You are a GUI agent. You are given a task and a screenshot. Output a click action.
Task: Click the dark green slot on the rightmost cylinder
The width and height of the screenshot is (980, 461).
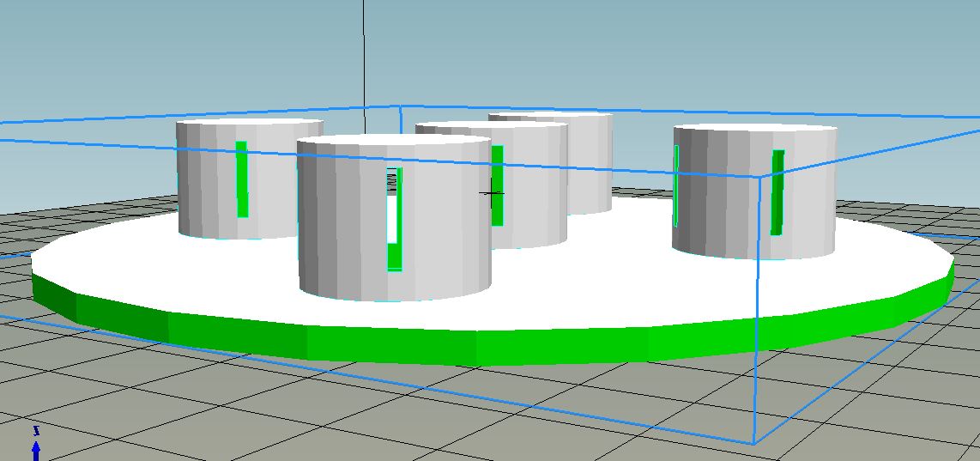(x=777, y=192)
